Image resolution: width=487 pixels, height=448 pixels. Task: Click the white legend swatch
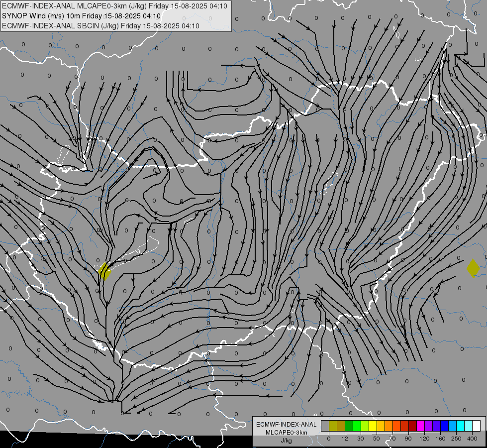[x=476, y=426]
